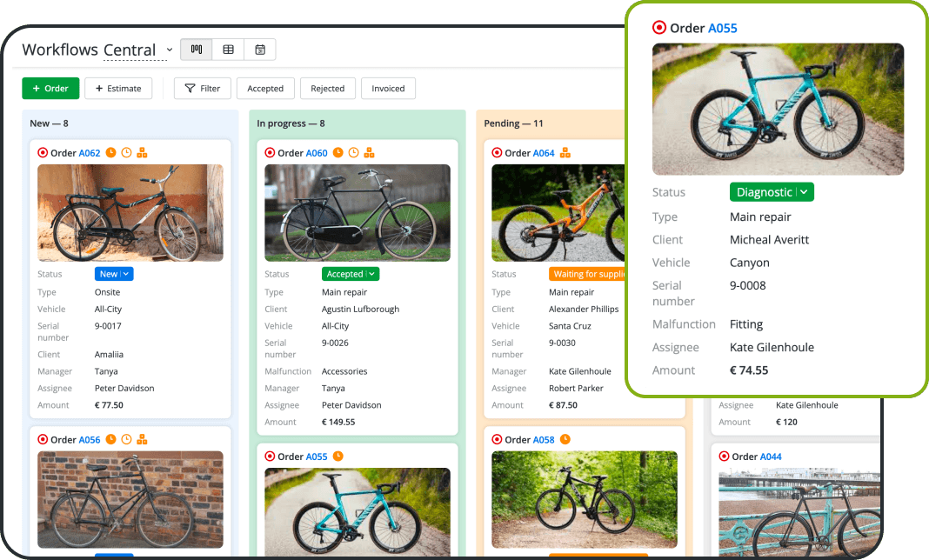Open order link A062
Image resolution: width=929 pixels, height=560 pixels.
(x=90, y=153)
